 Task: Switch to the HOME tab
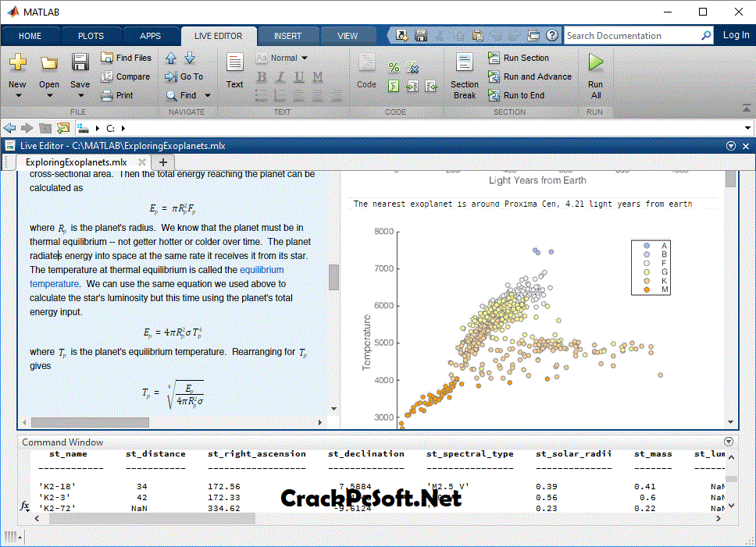click(30, 36)
